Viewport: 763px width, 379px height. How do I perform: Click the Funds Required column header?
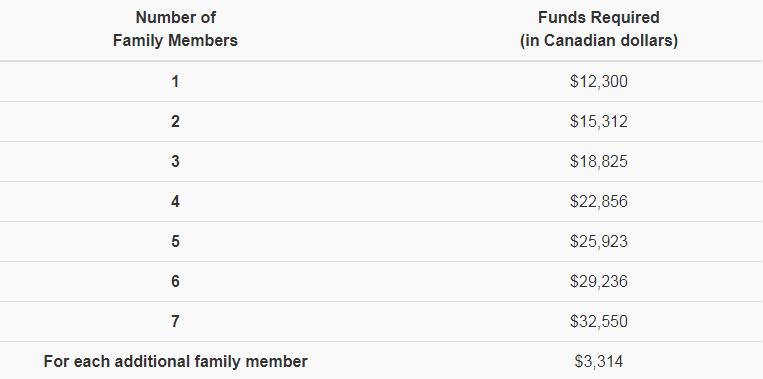[x=599, y=29]
